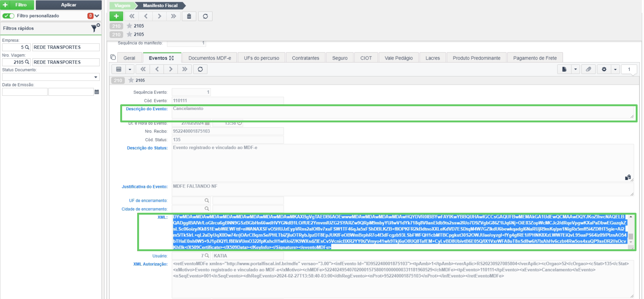The height and width of the screenshot is (299, 644).
Task: Click the Data de Emissão start date field
Action: (25, 92)
